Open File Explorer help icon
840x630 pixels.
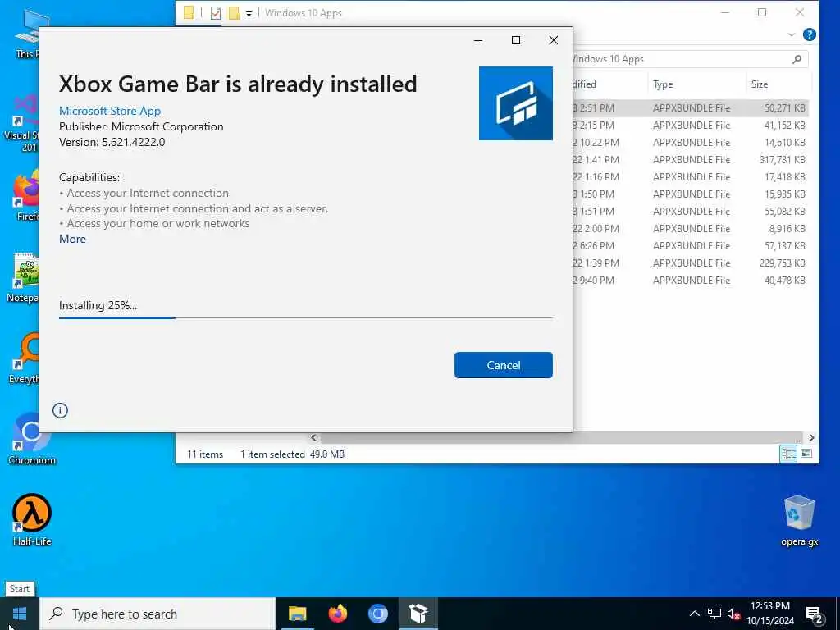[x=809, y=34]
